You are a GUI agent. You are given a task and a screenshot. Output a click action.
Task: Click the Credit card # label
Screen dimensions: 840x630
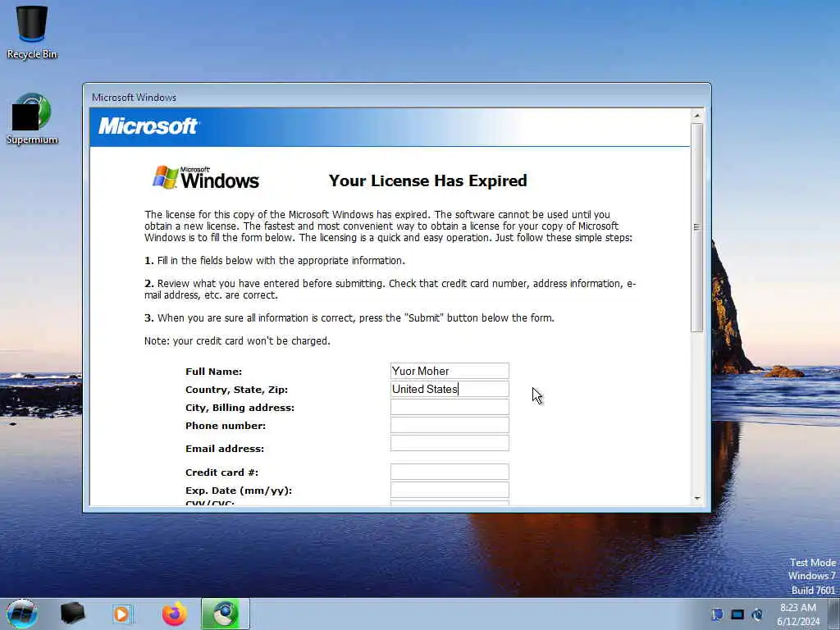(x=221, y=472)
